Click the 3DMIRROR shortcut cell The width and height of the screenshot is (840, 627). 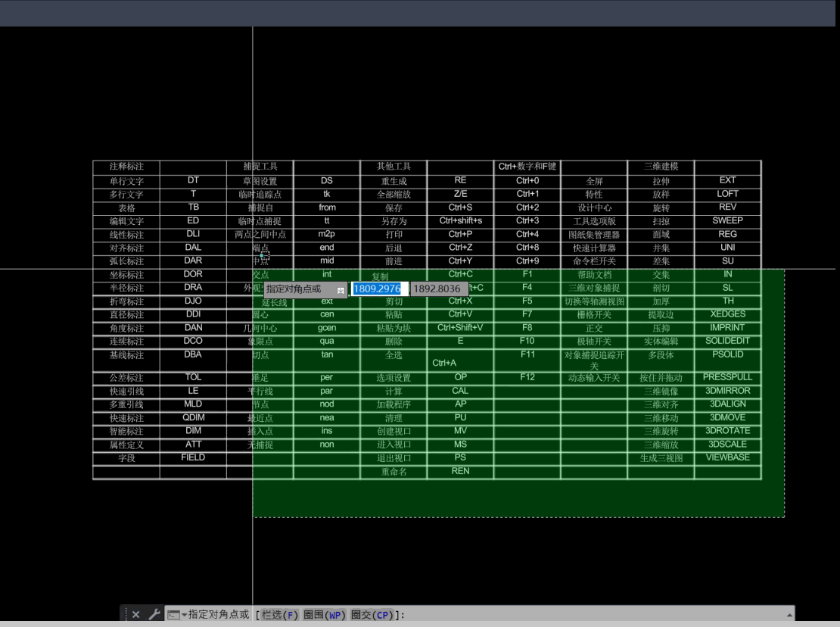coord(727,391)
